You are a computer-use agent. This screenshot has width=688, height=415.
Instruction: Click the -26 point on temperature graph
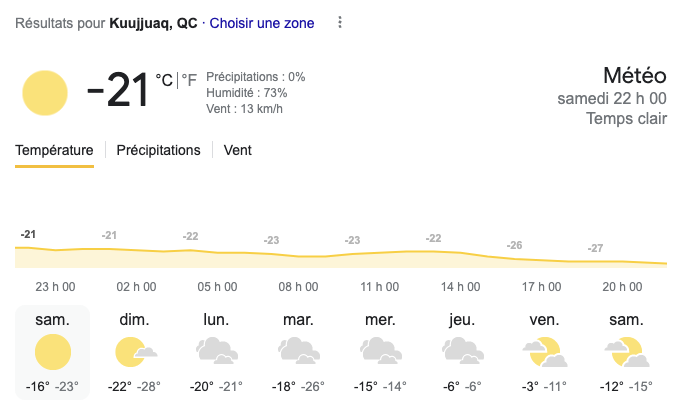[x=515, y=245]
